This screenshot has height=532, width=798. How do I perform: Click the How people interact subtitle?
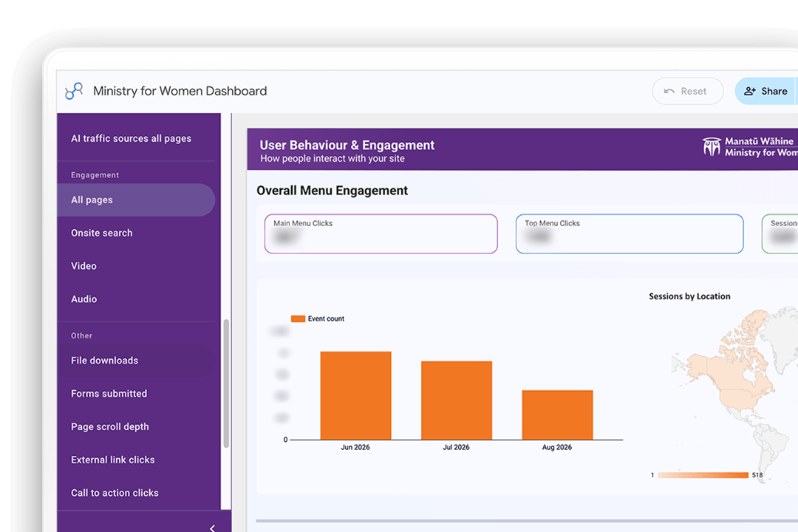[x=332, y=159]
